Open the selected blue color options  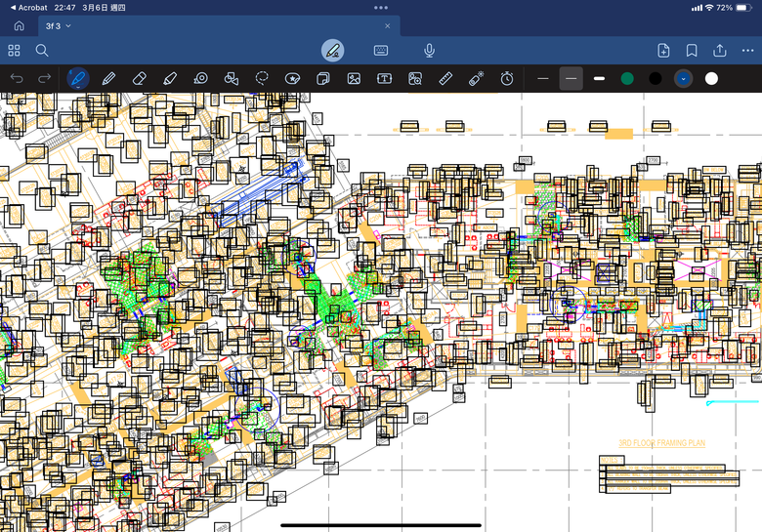coord(683,79)
